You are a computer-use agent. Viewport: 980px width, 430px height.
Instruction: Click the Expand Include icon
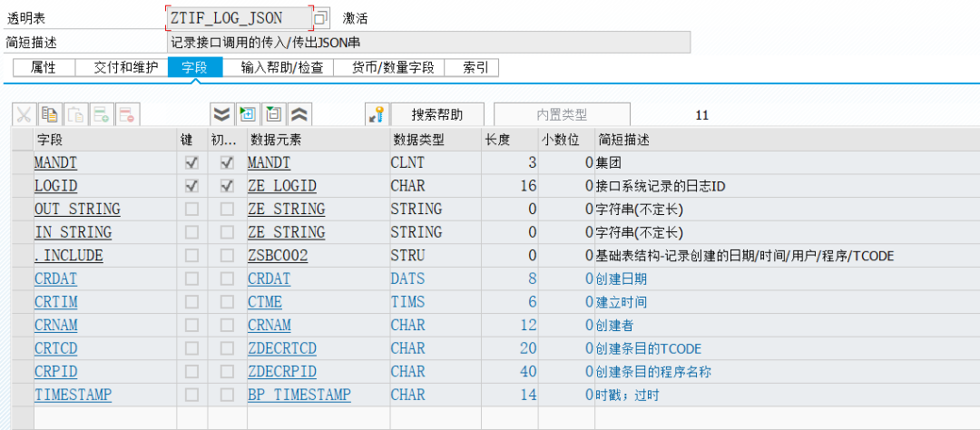[x=248, y=114]
